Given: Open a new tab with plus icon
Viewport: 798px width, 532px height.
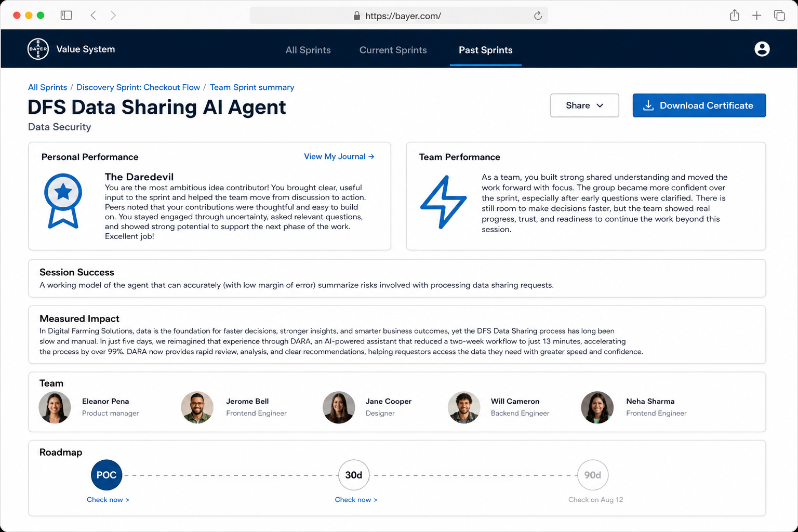Looking at the screenshot, I should [x=756, y=16].
